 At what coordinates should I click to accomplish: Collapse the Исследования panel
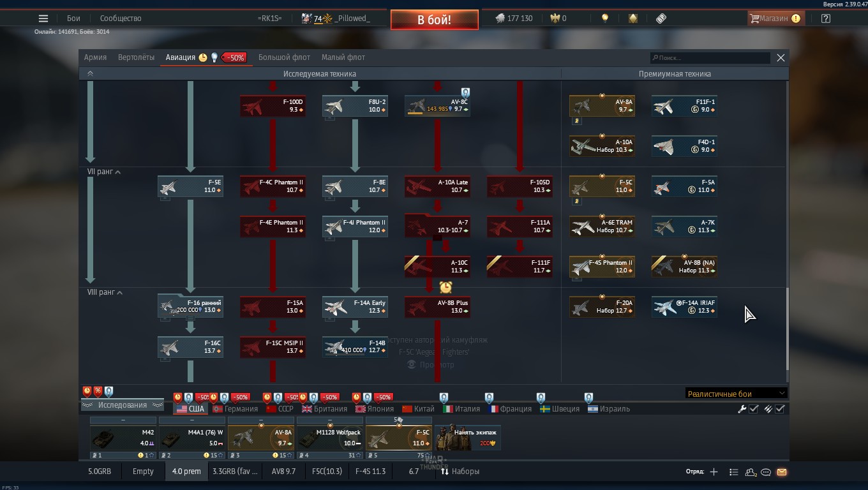123,405
